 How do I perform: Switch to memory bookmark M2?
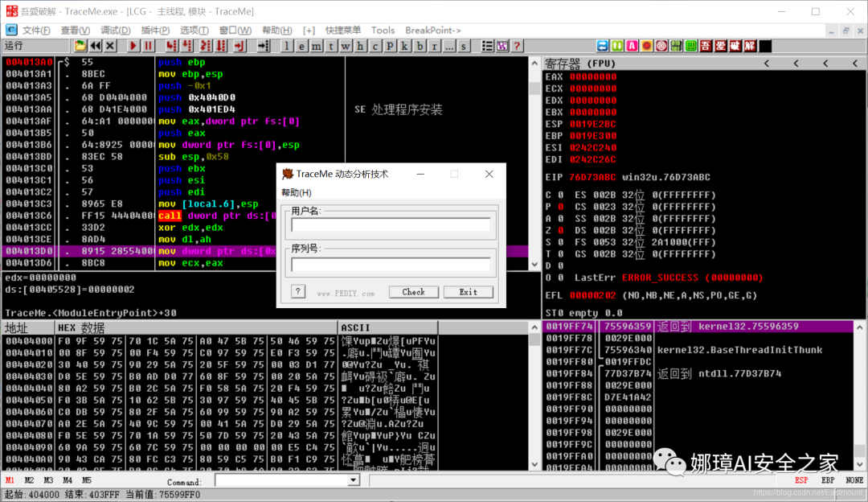point(30,480)
